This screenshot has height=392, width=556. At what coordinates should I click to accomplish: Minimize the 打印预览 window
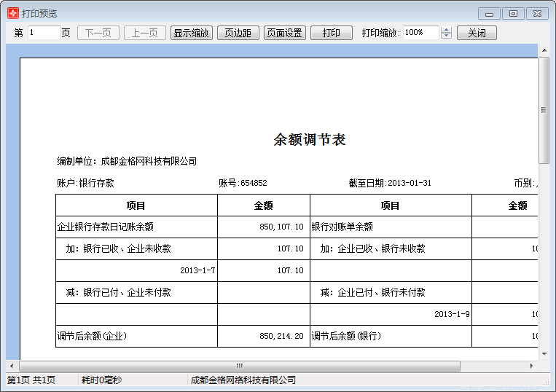pyautogui.click(x=489, y=13)
